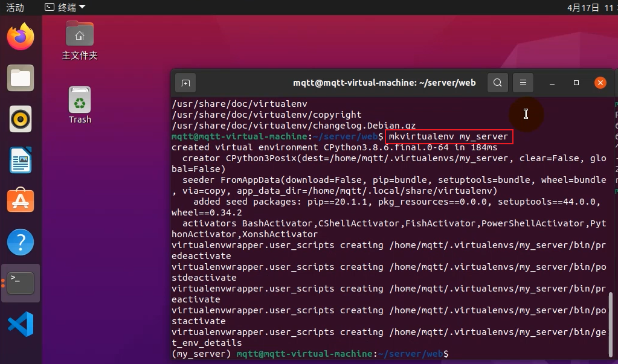The height and width of the screenshot is (364, 618).
Task: Click the terminal search button
Action: pyautogui.click(x=497, y=83)
